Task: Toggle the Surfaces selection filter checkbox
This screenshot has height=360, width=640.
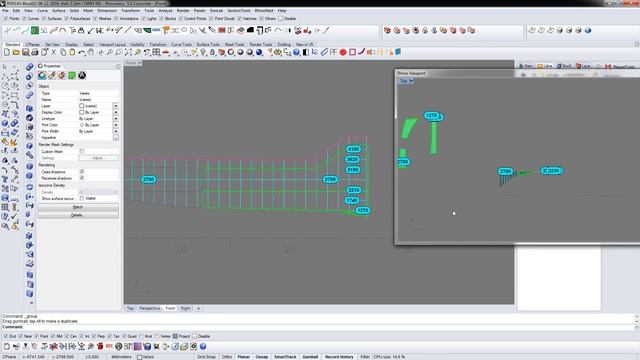Action: (44, 19)
